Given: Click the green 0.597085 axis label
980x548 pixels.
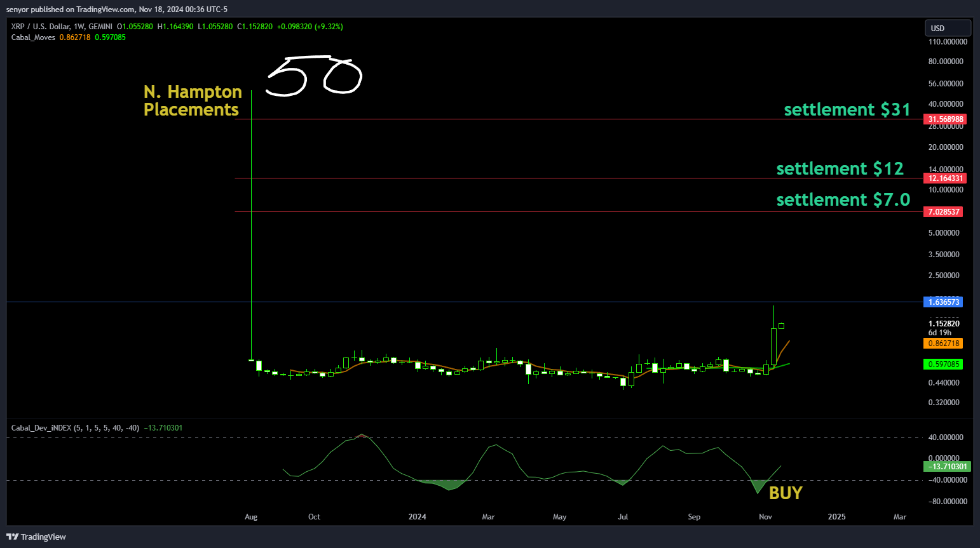Looking at the screenshot, I should coord(943,364).
